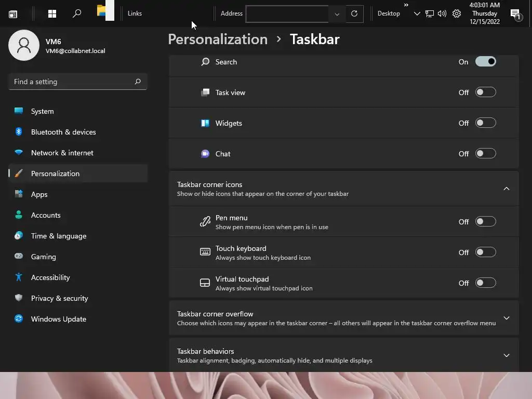Expand the Desktop toolbar double chevron
The width and height of the screenshot is (532, 399).
pos(406,5)
